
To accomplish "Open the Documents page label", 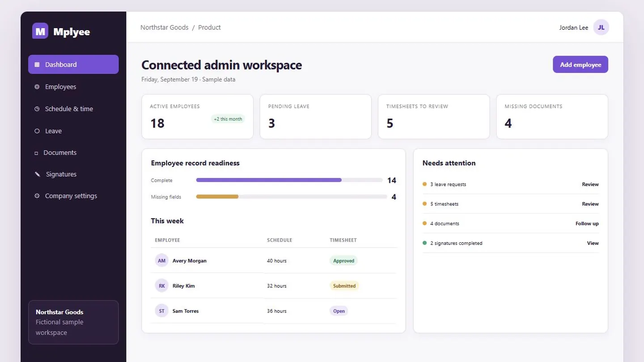I will click(x=60, y=152).
